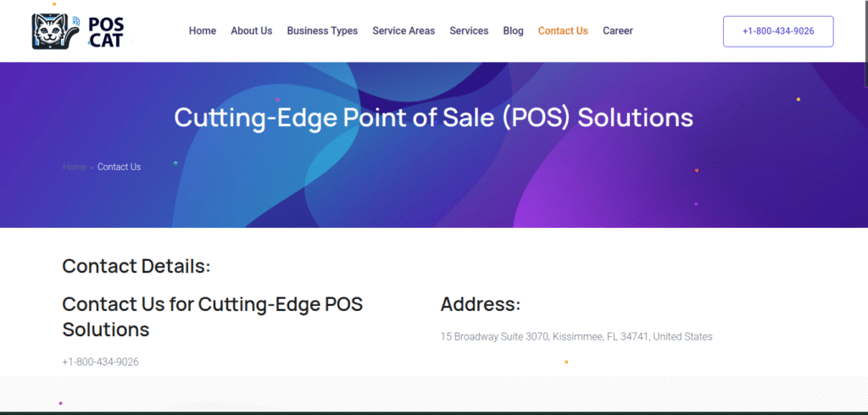Open the Services navigation menu
The image size is (868, 415).
pos(469,31)
